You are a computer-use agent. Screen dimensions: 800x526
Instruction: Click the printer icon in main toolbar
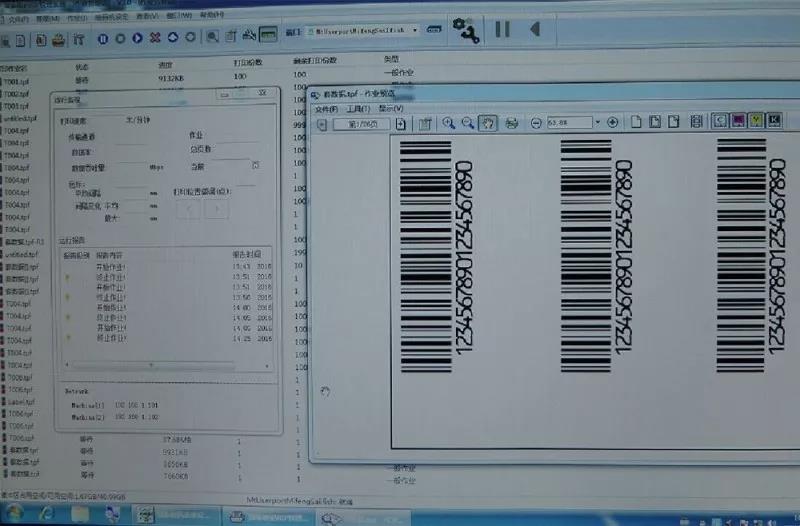pos(59,39)
